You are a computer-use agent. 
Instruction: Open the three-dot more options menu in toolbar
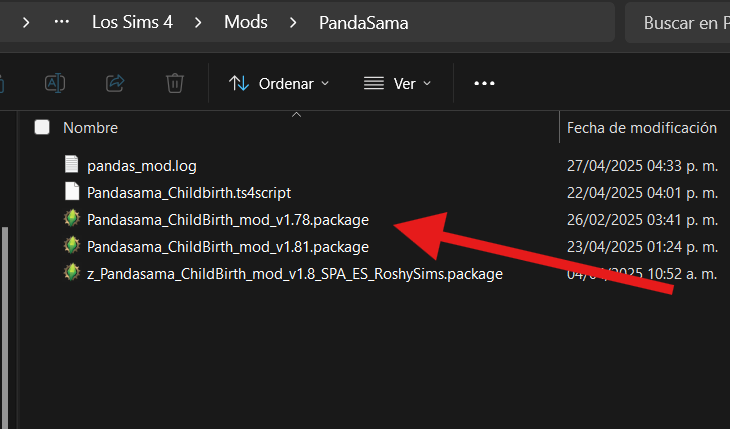click(x=484, y=84)
